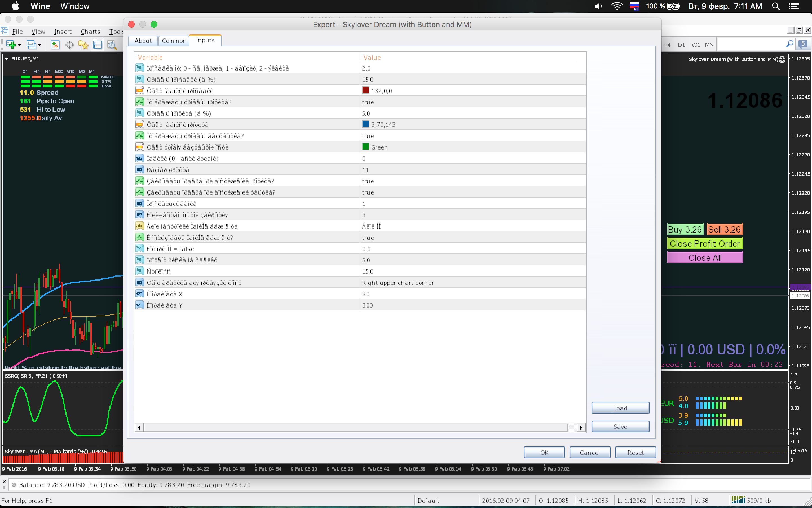
Task: Switch to the About tab
Action: [143, 41]
